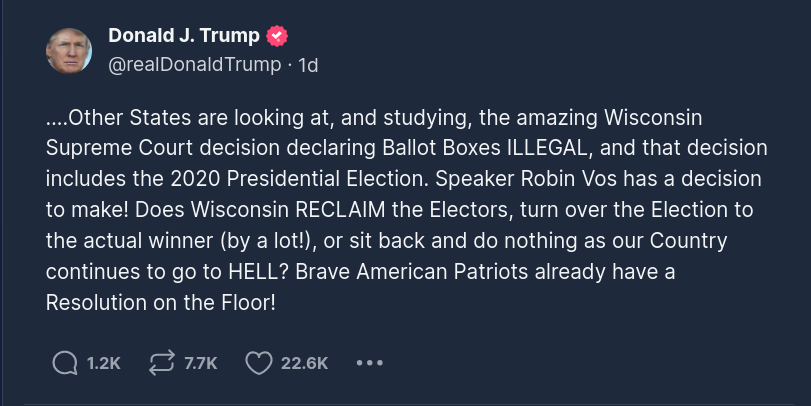
Task: Click the 7.7K repost count
Action: point(201,363)
